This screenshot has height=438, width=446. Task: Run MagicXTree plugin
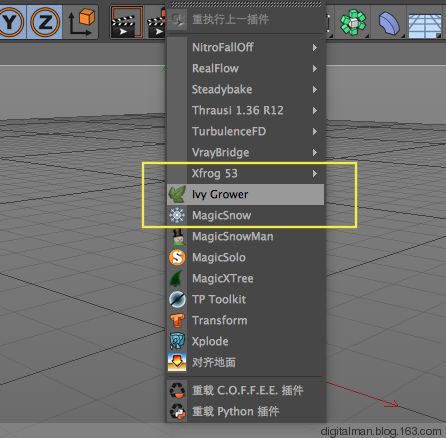245,278
